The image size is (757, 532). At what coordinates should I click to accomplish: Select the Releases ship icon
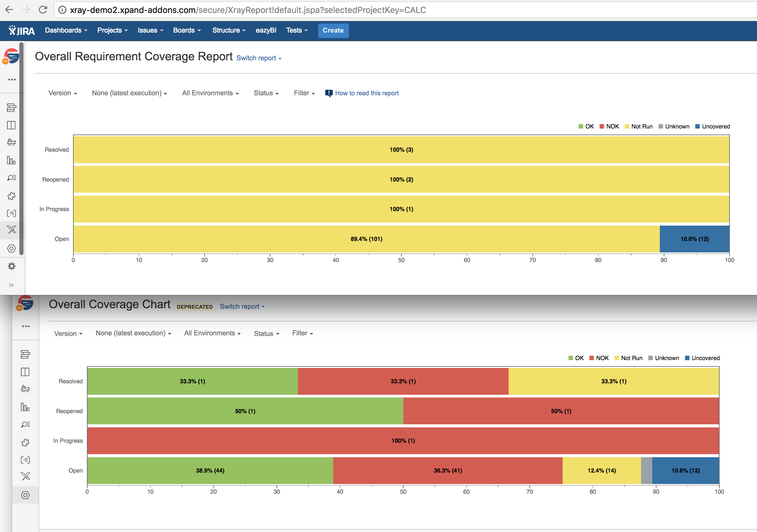11,142
